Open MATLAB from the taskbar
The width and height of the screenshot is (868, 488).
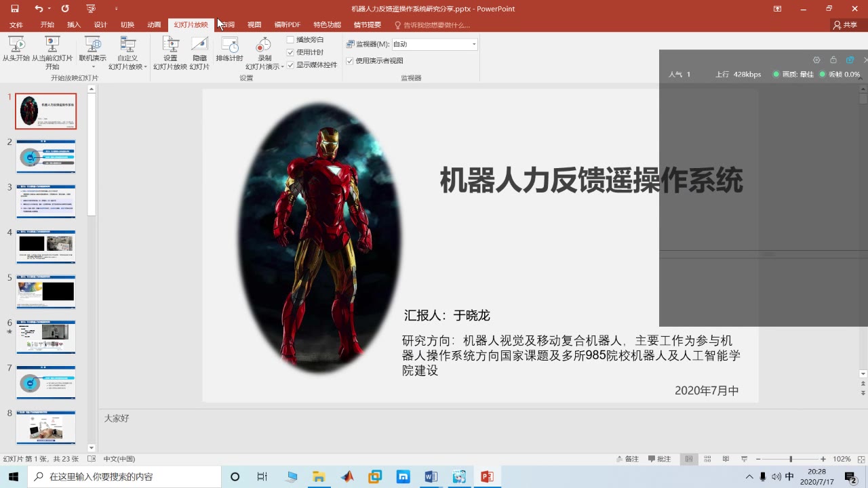pos(347,476)
